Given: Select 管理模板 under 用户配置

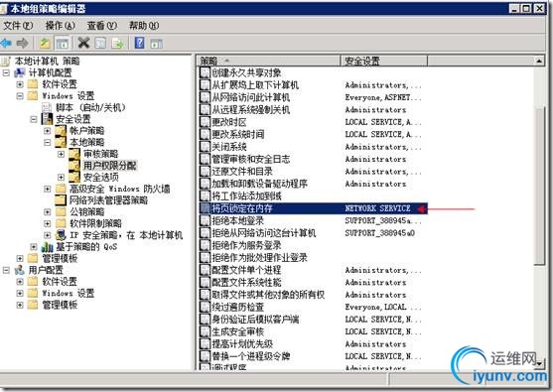Looking at the screenshot, I should [x=60, y=305].
